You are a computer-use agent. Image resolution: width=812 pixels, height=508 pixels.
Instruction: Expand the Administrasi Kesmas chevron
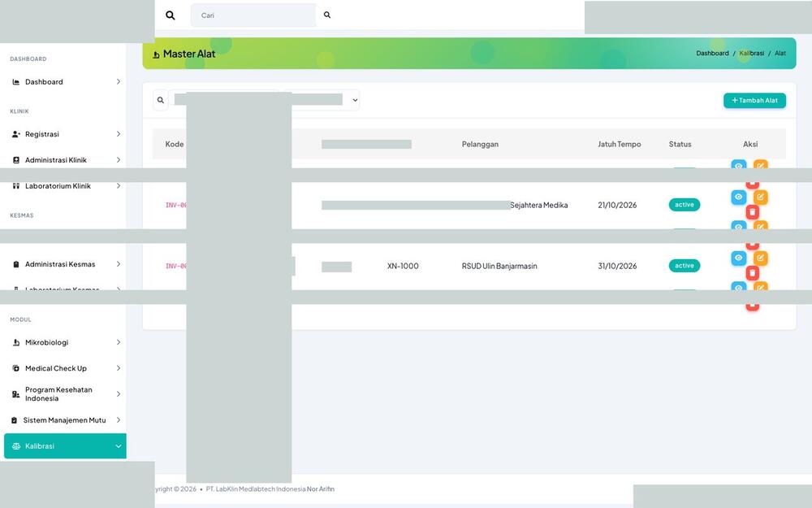(118, 264)
